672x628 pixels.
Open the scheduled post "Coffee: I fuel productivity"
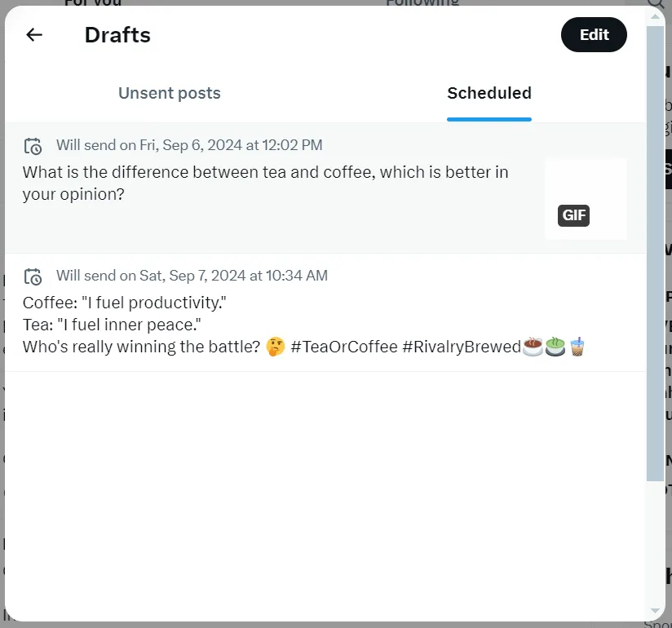(x=325, y=312)
